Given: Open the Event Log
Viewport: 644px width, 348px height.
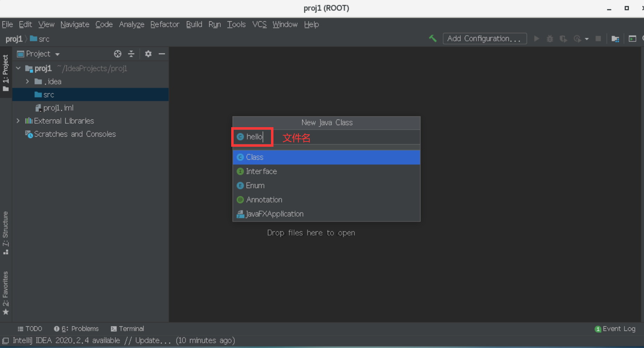Looking at the screenshot, I should (x=615, y=329).
